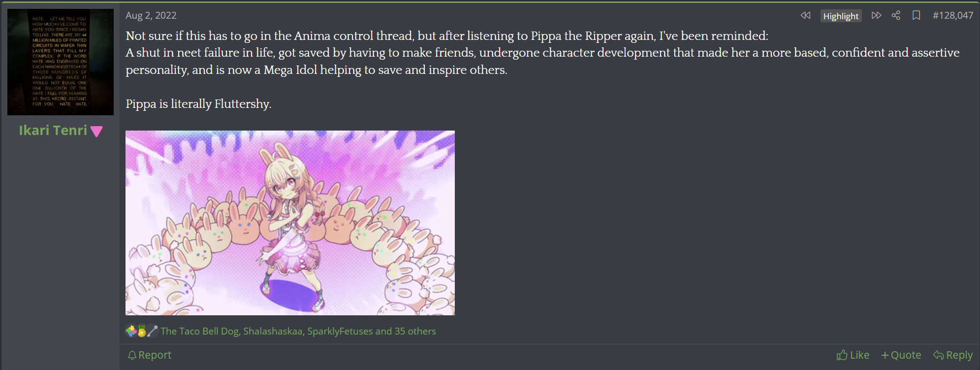Enlarge the bunny idol artwork image
This screenshot has height=370, width=980.
[x=290, y=223]
